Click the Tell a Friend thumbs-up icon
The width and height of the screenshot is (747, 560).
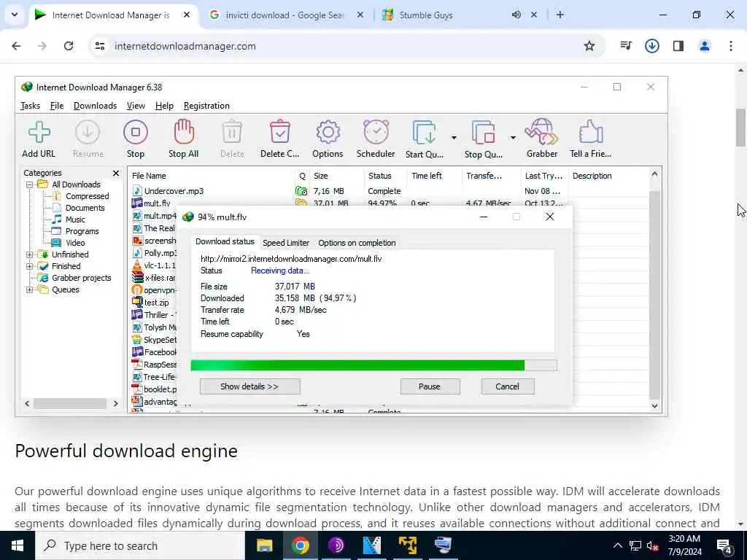[591, 133]
